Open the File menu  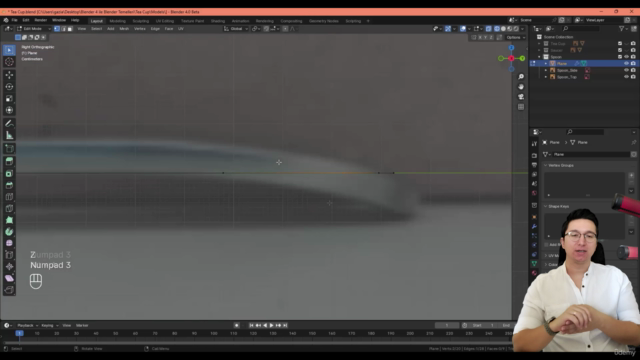[14, 20]
